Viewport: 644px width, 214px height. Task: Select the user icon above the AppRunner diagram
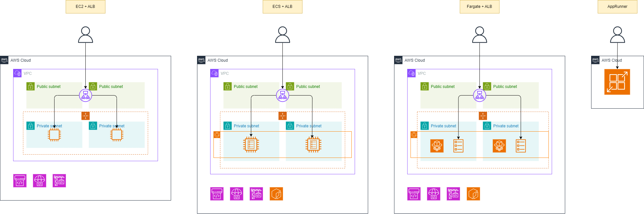pos(617,35)
